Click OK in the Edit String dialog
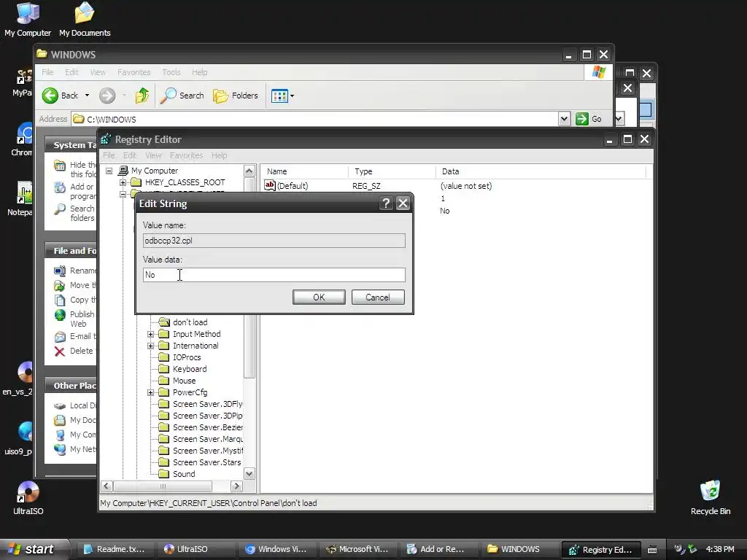The height and width of the screenshot is (560, 747). [x=319, y=297]
